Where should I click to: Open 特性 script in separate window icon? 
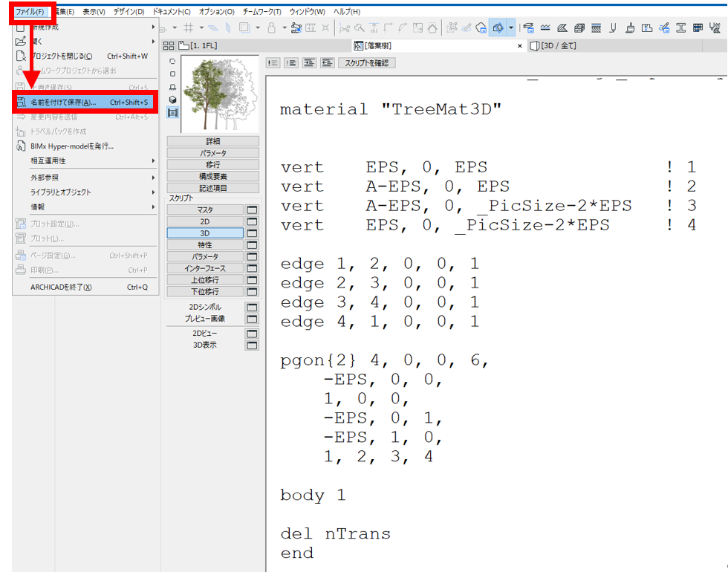pyautogui.click(x=252, y=244)
